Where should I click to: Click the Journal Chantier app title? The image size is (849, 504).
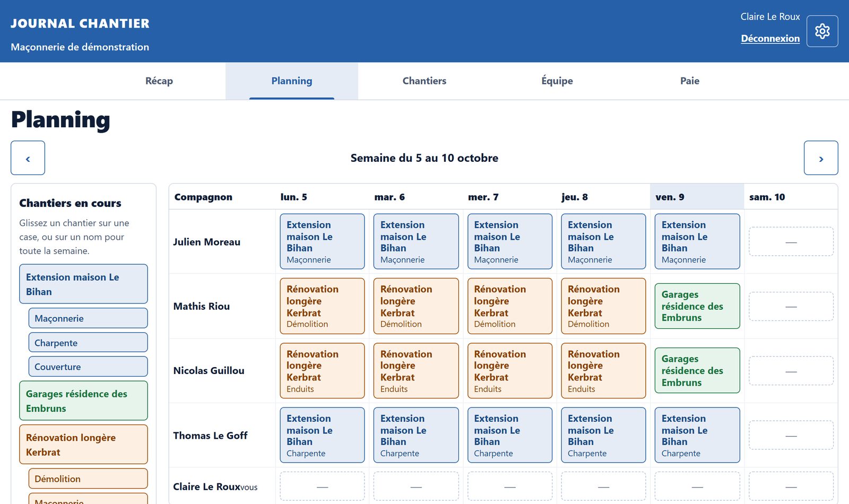pos(80,23)
